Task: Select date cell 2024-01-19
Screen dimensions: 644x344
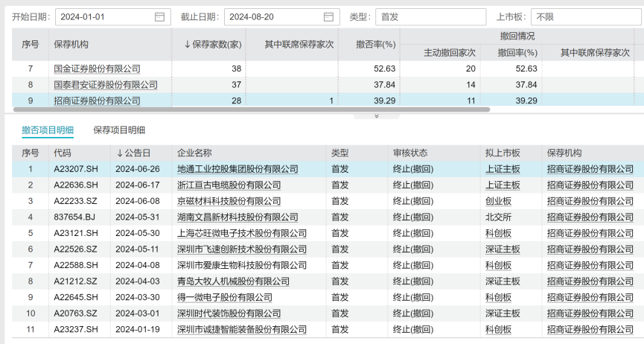Action: tap(138, 329)
